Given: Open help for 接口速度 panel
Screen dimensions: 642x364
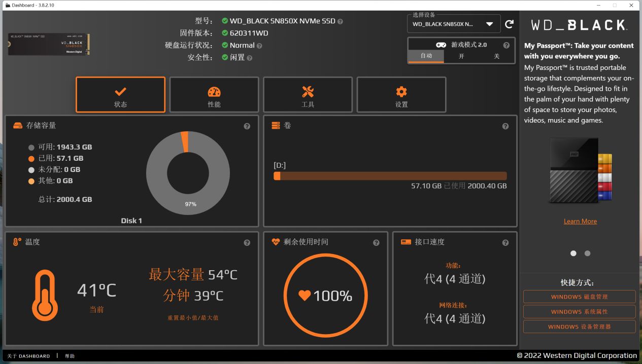Looking at the screenshot, I should coord(505,243).
